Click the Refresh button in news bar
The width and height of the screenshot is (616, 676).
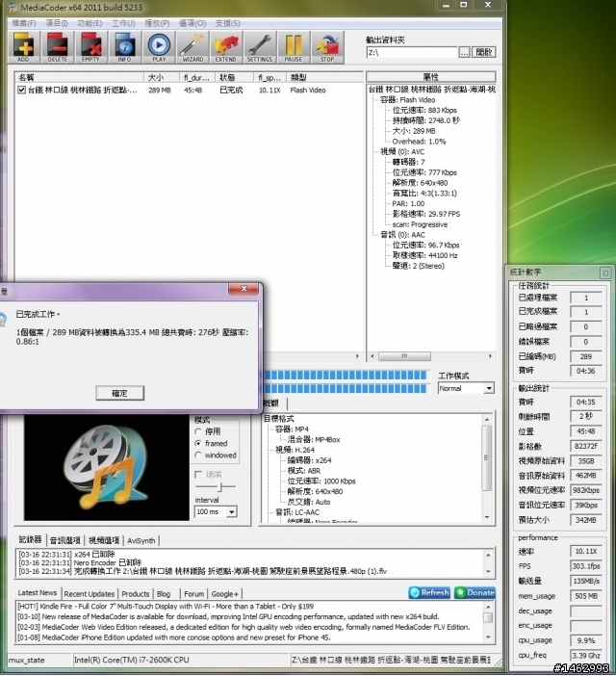point(429,593)
